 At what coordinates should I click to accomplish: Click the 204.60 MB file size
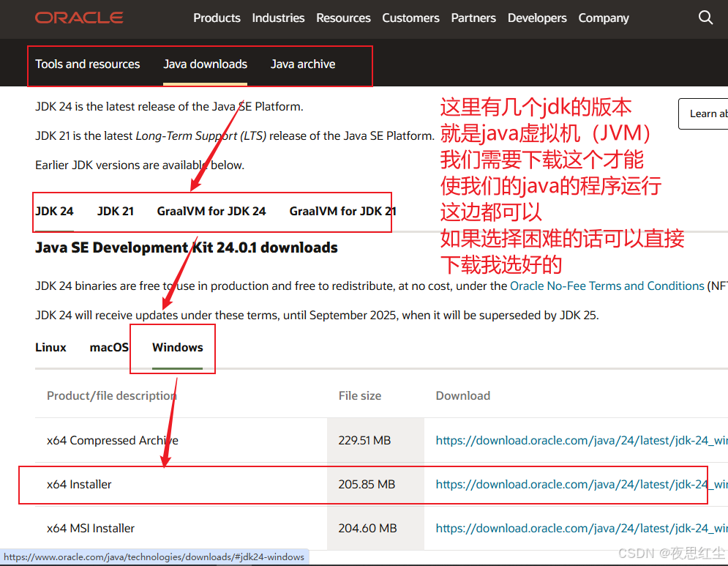367,529
